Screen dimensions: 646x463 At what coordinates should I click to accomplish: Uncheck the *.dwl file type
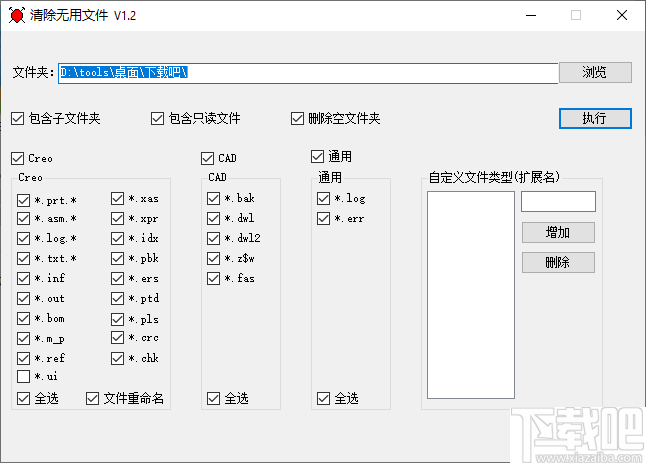(213, 218)
